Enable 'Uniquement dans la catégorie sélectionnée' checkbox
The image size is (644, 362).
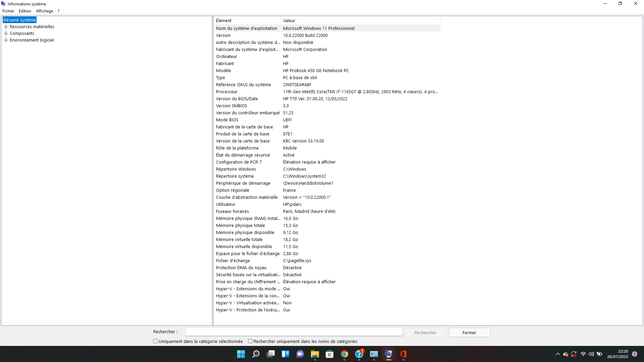155,341
